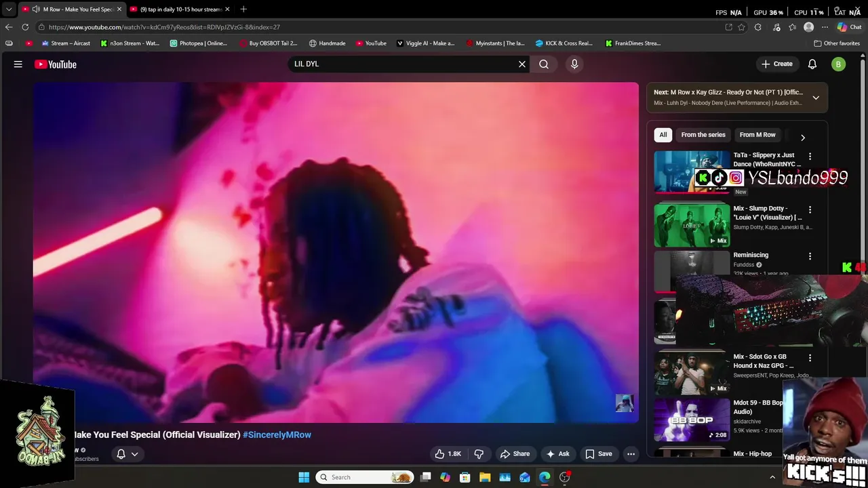Screen dimensions: 868x488
Task: Open FrankDimes Stream bookmark
Action: point(633,43)
